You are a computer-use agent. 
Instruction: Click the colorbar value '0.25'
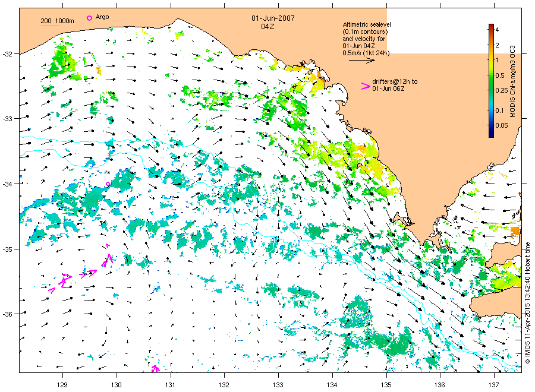pyautogui.click(x=502, y=90)
